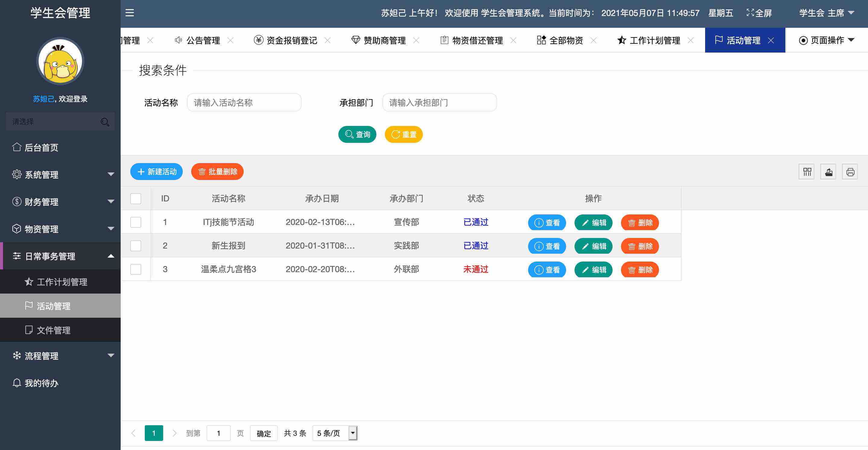Check the select-all header checkbox
The width and height of the screenshot is (868, 450).
(136, 199)
